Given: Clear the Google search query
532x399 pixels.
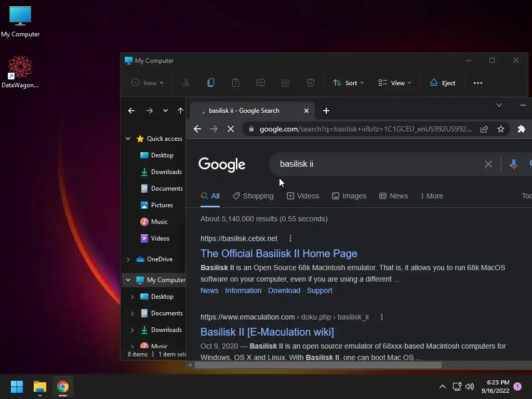Looking at the screenshot, I should click(x=488, y=164).
